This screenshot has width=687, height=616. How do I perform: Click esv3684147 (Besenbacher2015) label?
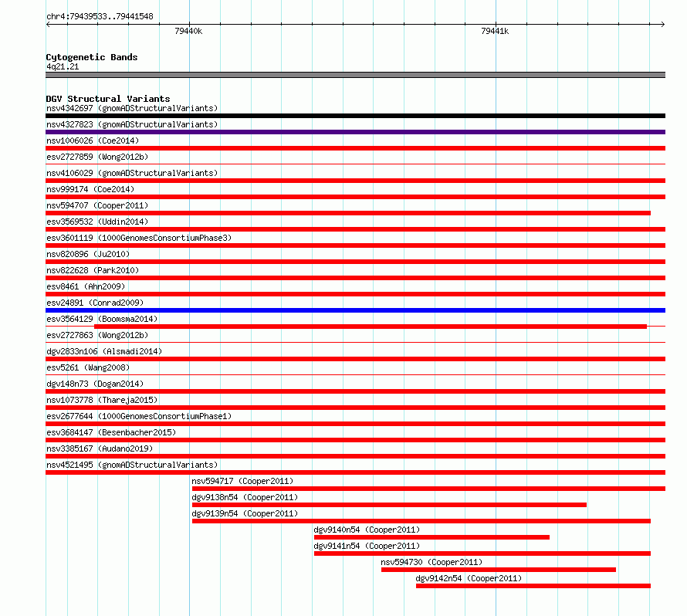click(x=111, y=432)
